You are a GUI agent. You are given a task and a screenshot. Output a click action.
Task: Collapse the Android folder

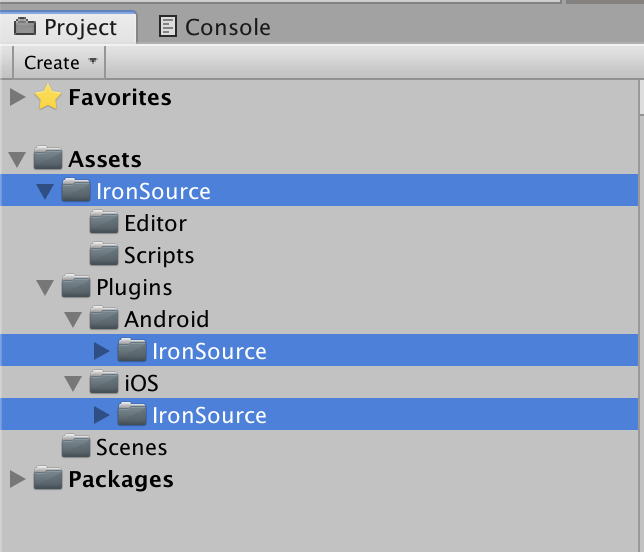[x=73, y=320]
